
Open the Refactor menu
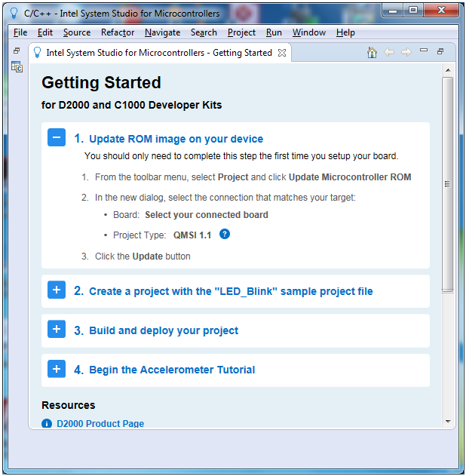[118, 32]
